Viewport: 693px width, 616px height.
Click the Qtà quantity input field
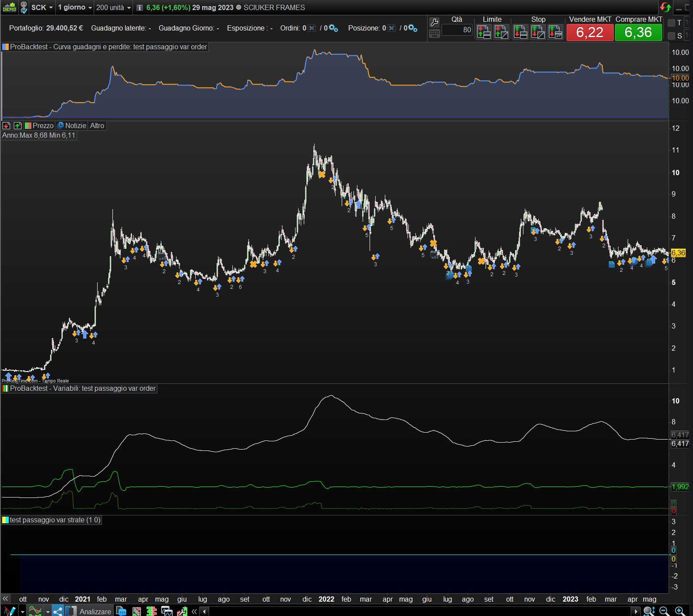pyautogui.click(x=457, y=30)
